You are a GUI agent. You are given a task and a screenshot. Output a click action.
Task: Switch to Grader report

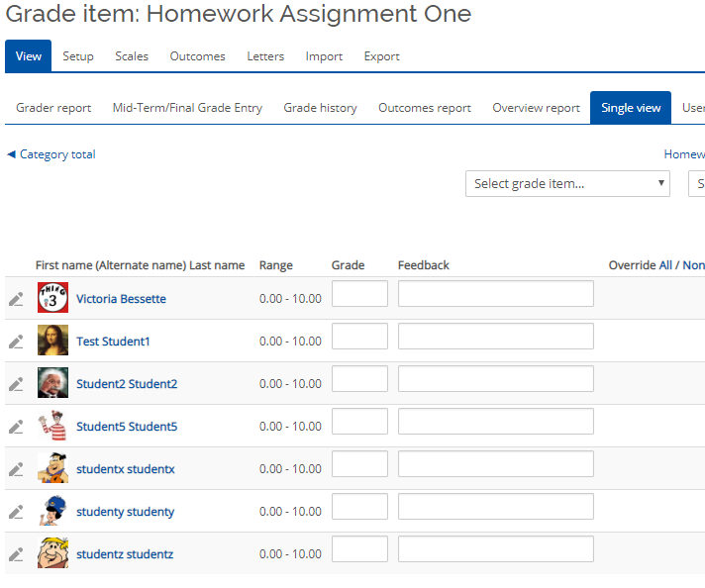(53, 108)
